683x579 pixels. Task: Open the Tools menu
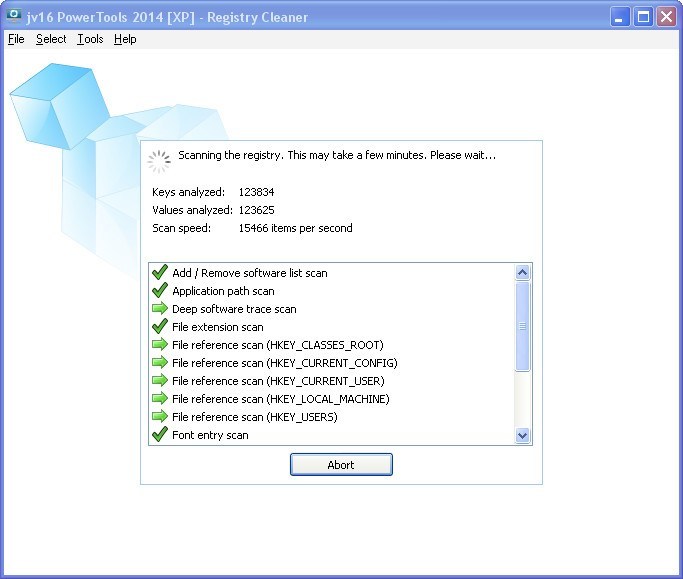pyautogui.click(x=90, y=39)
